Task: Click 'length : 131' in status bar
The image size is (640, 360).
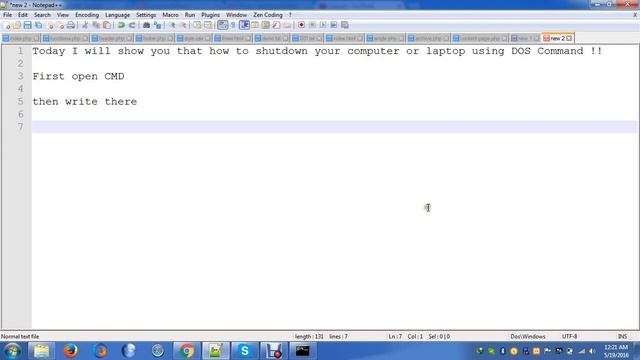Action: (x=309, y=336)
